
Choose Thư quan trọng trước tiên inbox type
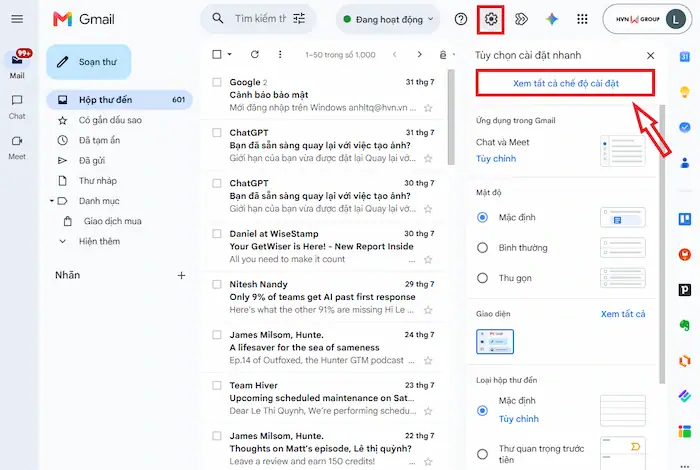[482, 454]
